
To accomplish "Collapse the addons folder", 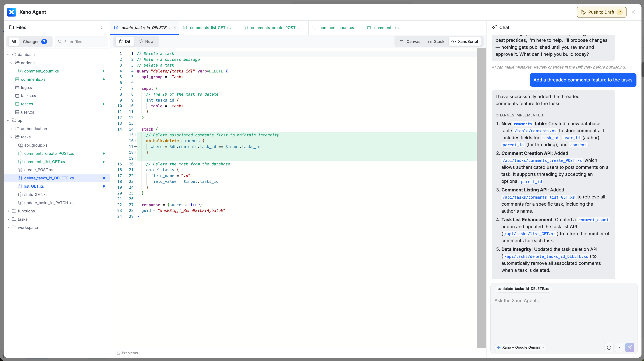I will click(x=11, y=63).
